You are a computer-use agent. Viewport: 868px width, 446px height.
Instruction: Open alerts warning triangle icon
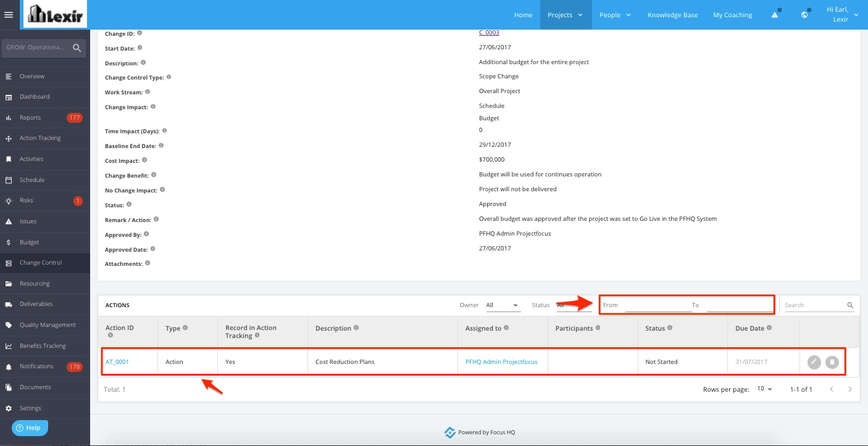[x=775, y=15]
